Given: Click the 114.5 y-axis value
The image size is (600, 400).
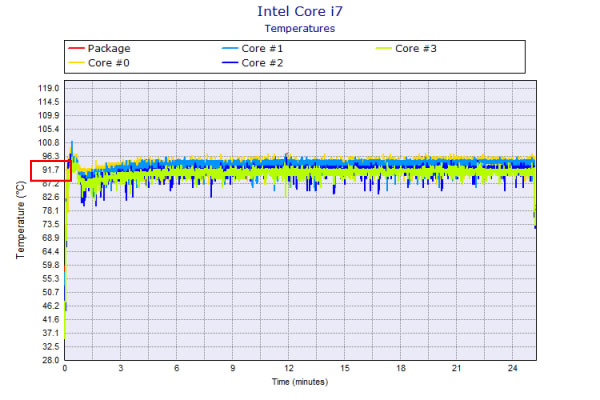Looking at the screenshot, I should (x=49, y=102).
